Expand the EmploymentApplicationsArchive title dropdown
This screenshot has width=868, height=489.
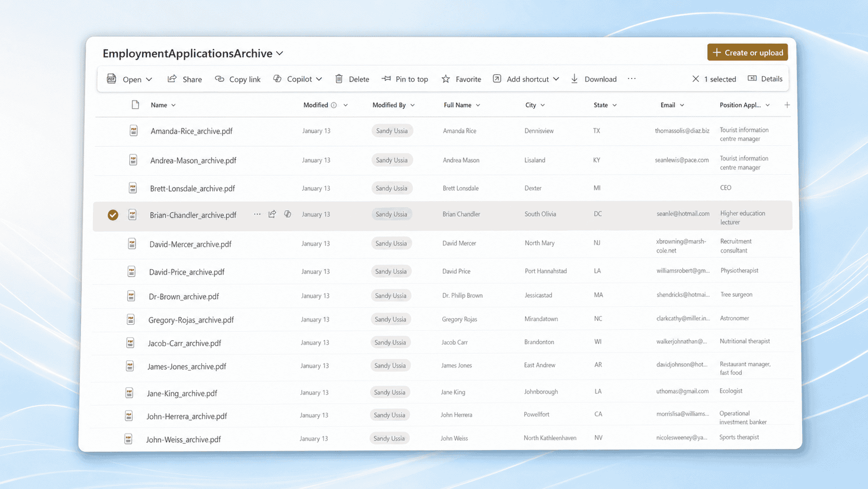(x=280, y=53)
